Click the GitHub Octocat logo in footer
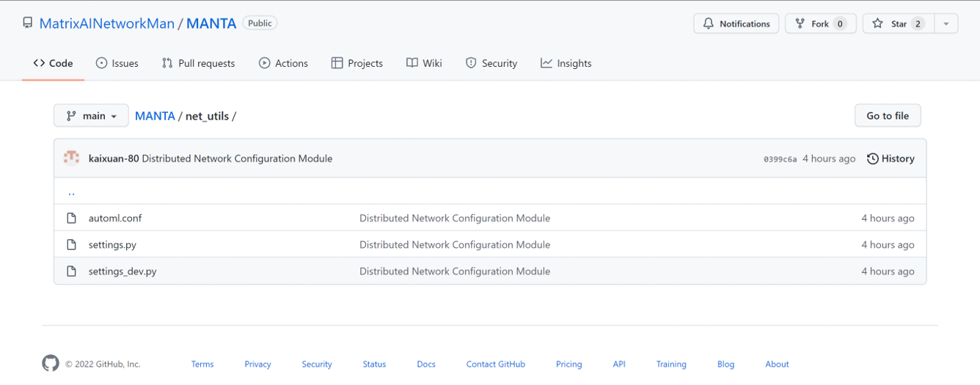Image resolution: width=980 pixels, height=385 pixels. coord(51,363)
